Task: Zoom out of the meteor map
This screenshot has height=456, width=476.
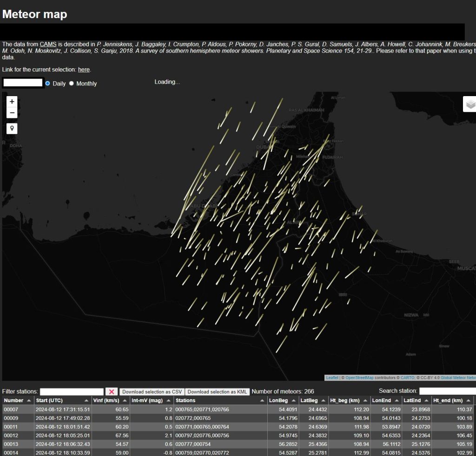Action: [x=12, y=113]
